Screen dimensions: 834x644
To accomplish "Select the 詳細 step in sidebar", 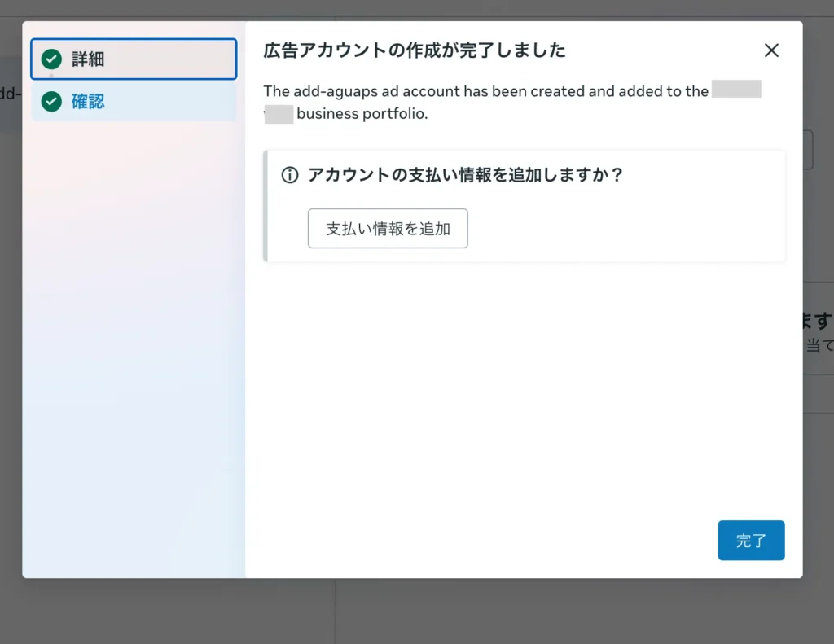I will pos(134,59).
